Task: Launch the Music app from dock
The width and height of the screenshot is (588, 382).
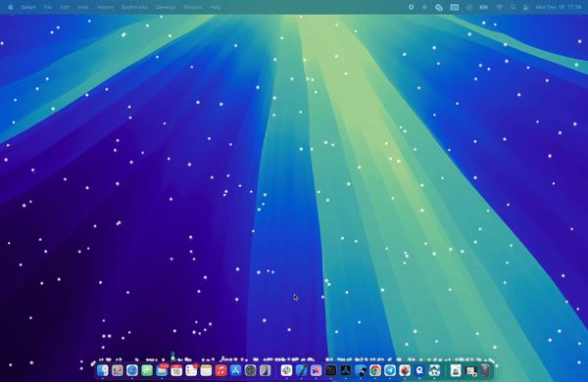Action: point(220,370)
